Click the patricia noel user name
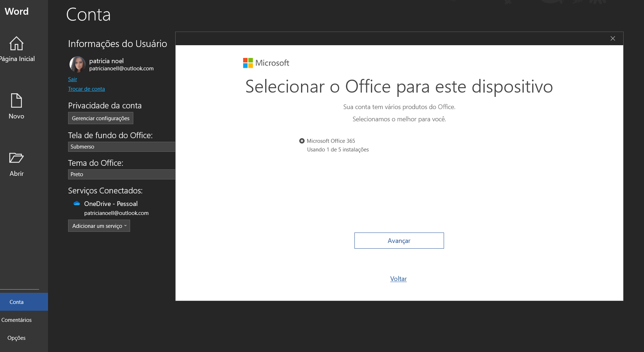 click(106, 61)
